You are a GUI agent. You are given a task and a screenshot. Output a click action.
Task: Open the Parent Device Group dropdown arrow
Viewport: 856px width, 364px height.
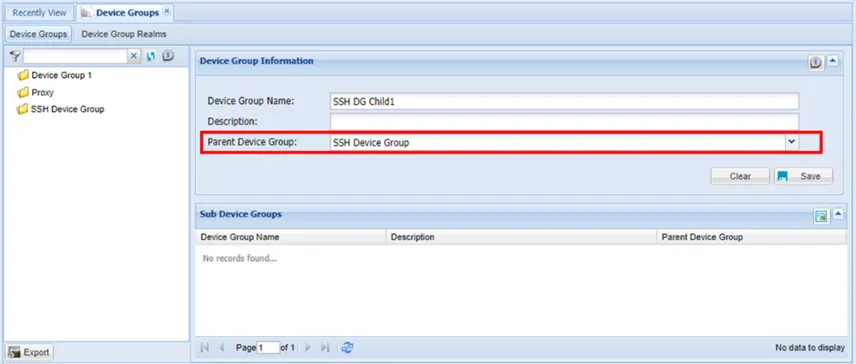792,142
